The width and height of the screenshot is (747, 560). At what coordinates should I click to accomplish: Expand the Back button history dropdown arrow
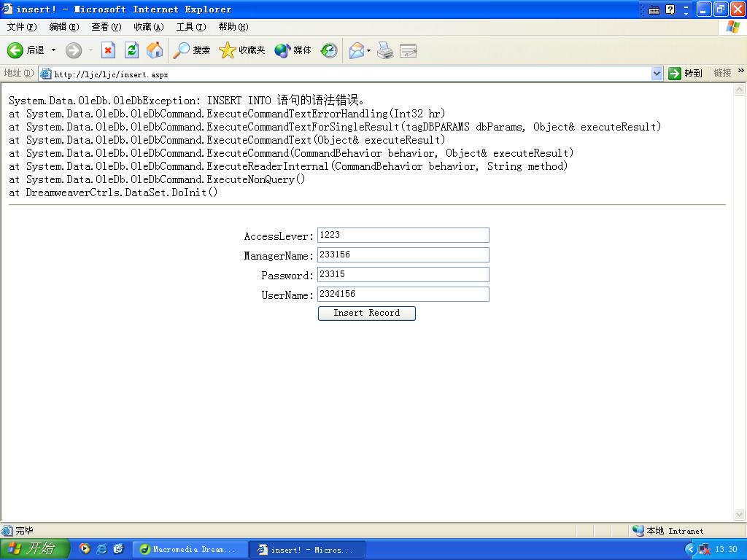click(53, 50)
